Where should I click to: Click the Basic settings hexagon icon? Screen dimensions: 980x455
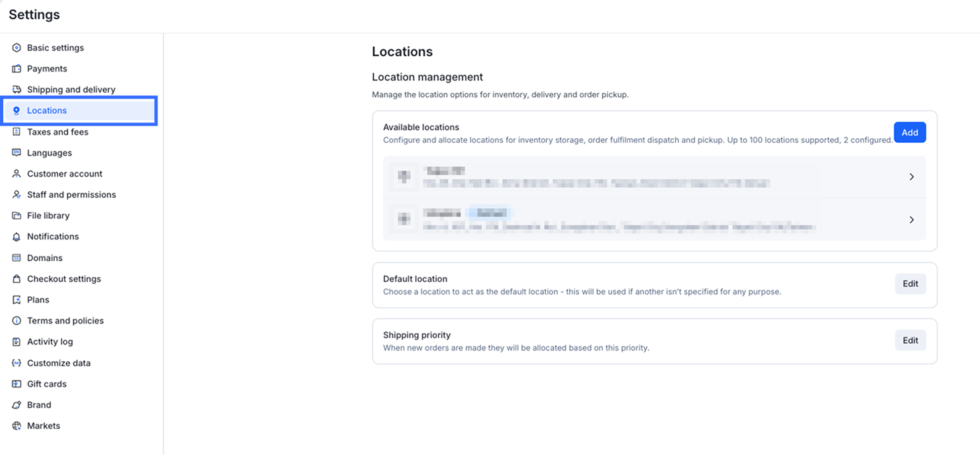pyautogui.click(x=17, y=48)
